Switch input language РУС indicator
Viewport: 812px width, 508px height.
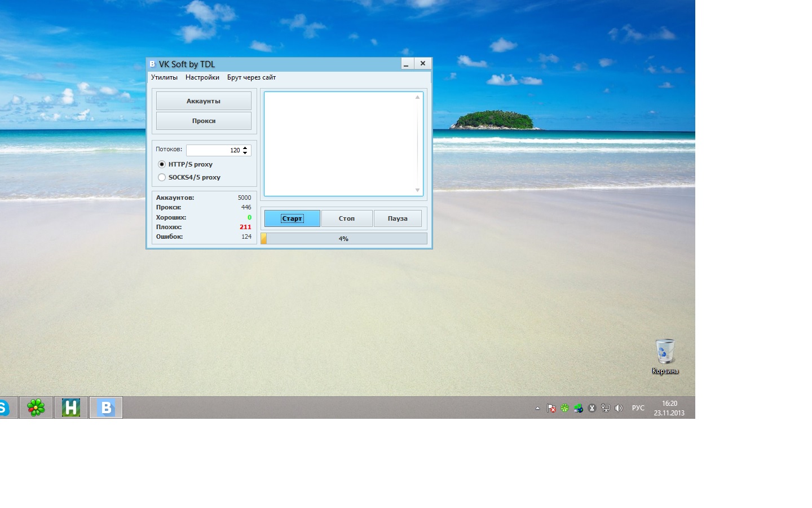coord(638,408)
